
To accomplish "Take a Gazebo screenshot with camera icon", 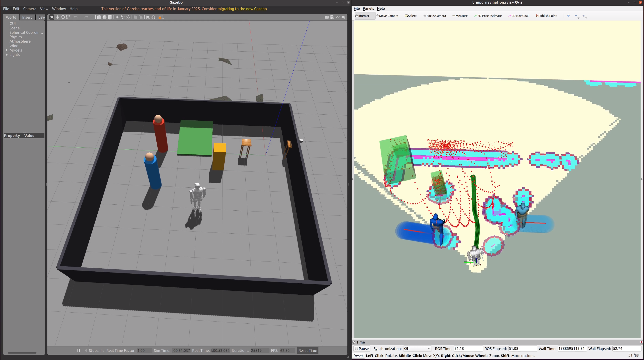I will pos(326,17).
